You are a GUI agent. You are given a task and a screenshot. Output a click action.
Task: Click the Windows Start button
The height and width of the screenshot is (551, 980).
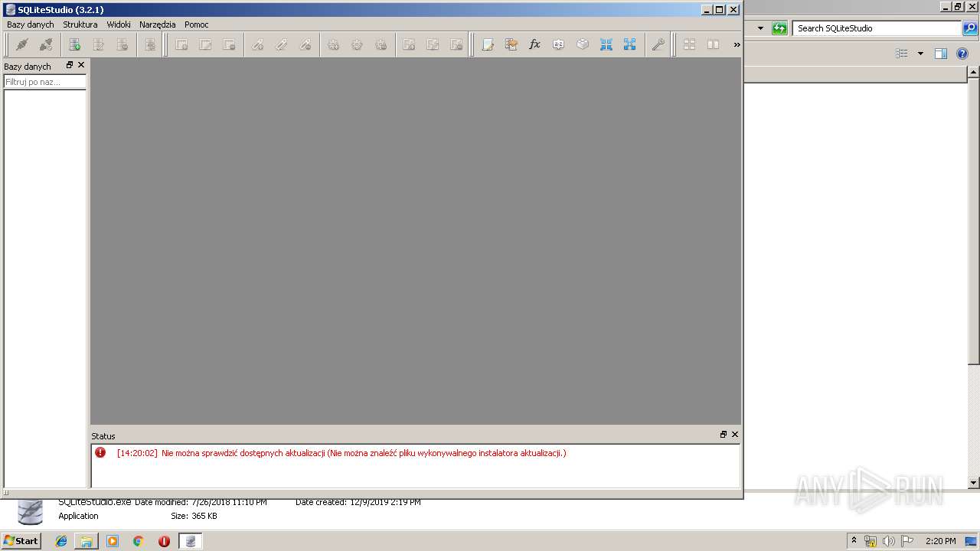tap(21, 540)
